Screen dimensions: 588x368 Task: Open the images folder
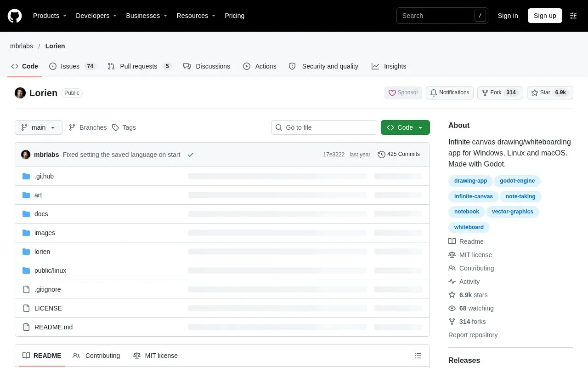pos(45,233)
